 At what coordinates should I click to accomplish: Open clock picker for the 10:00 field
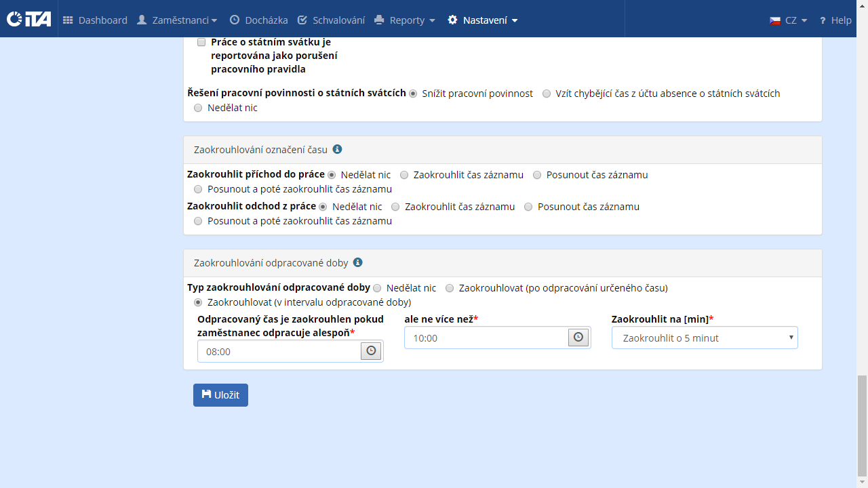pyautogui.click(x=578, y=338)
